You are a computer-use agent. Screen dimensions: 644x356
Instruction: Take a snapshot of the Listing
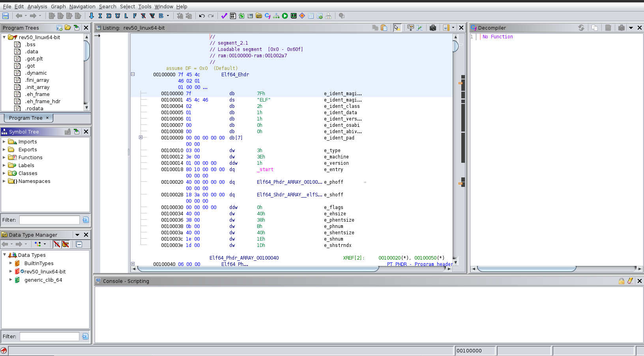point(433,28)
